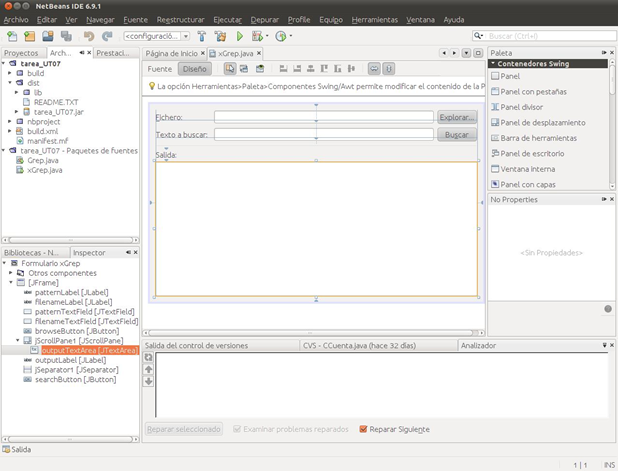This screenshot has height=471, width=618.
Task: Click the Buscar search box
Action: point(544,36)
